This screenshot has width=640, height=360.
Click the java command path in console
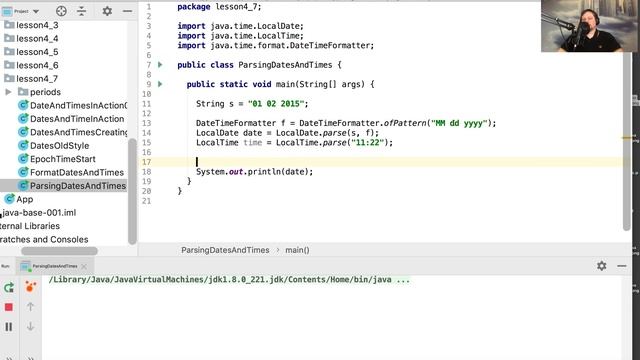[229, 280]
